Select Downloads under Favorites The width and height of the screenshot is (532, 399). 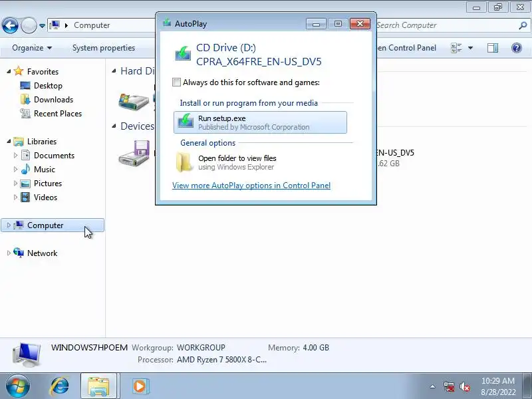pyautogui.click(x=53, y=99)
